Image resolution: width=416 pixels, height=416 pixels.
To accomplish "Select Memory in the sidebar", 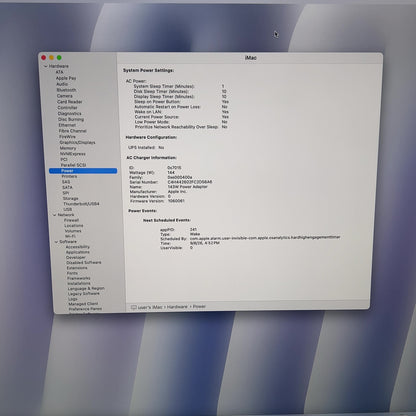I will tap(68, 148).
